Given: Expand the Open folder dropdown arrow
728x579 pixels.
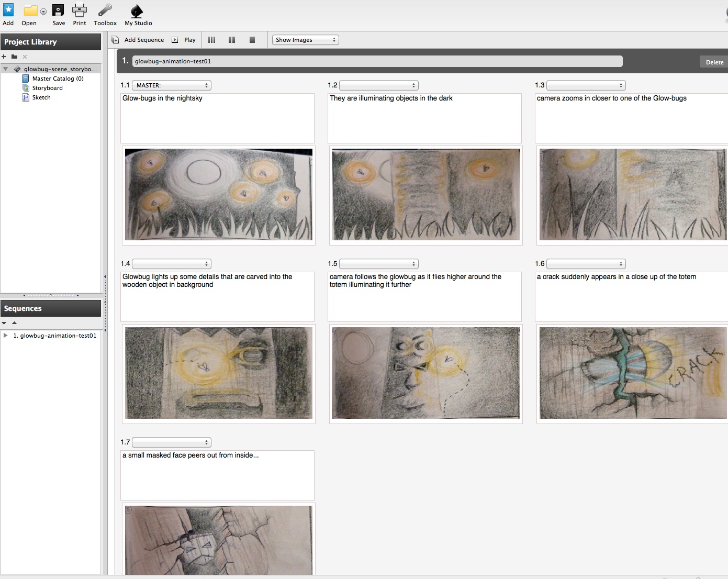Looking at the screenshot, I should tap(43, 12).
